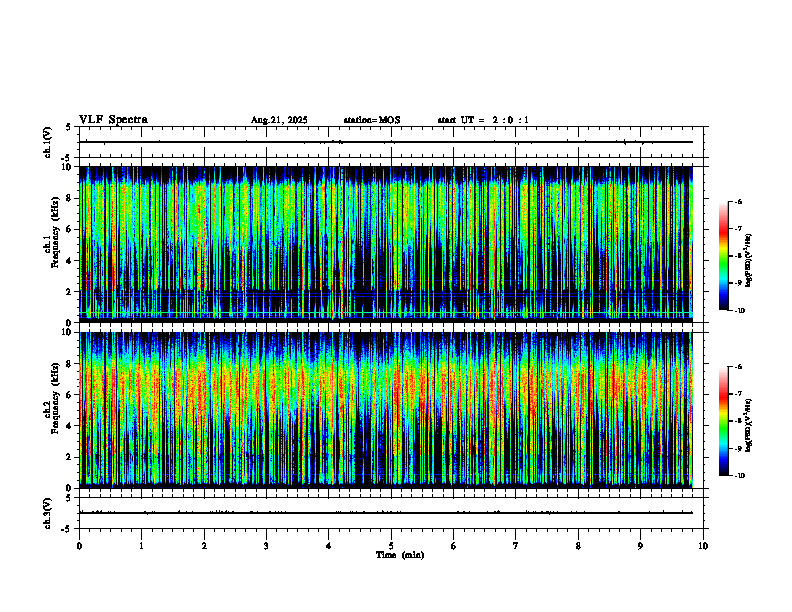Click the "-7" label on ch.2 color bar

coord(738,394)
